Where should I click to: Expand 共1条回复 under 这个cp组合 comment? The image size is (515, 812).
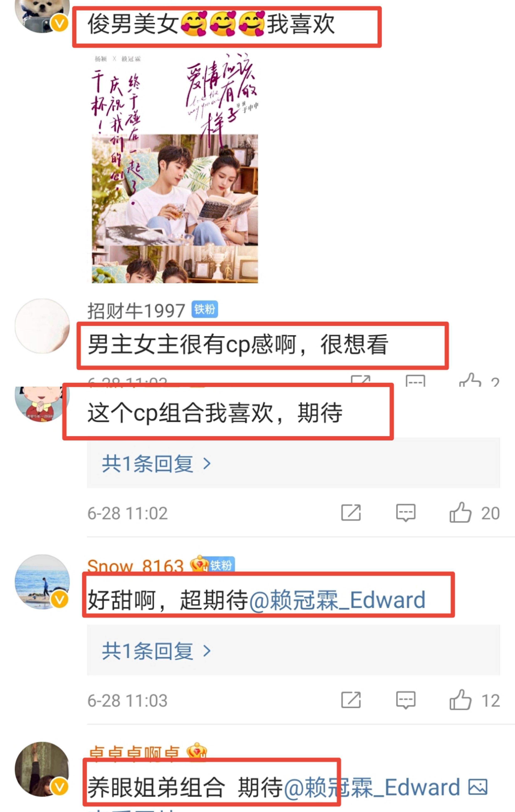[156, 464]
